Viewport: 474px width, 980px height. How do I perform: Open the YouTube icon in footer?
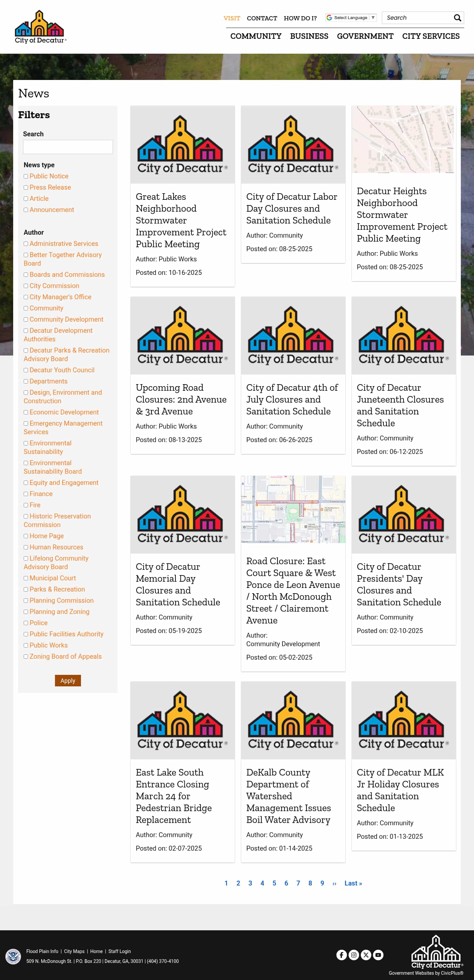pyautogui.click(x=378, y=955)
